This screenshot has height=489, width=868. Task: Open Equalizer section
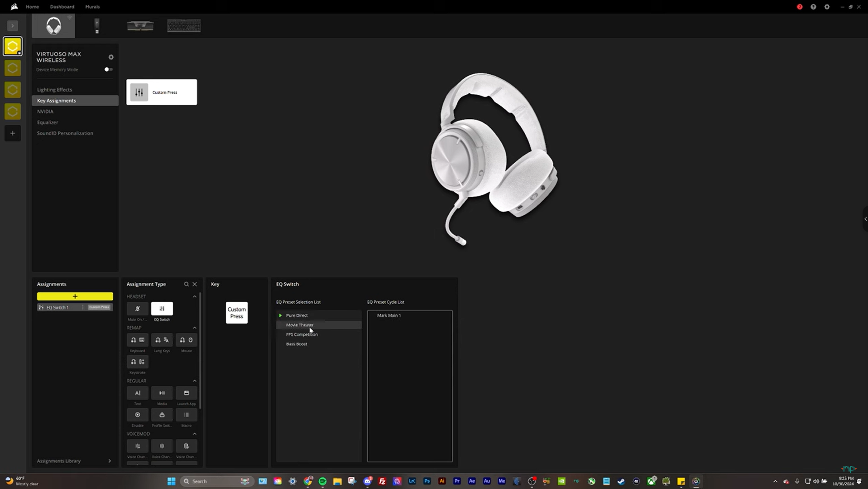pyautogui.click(x=75, y=122)
